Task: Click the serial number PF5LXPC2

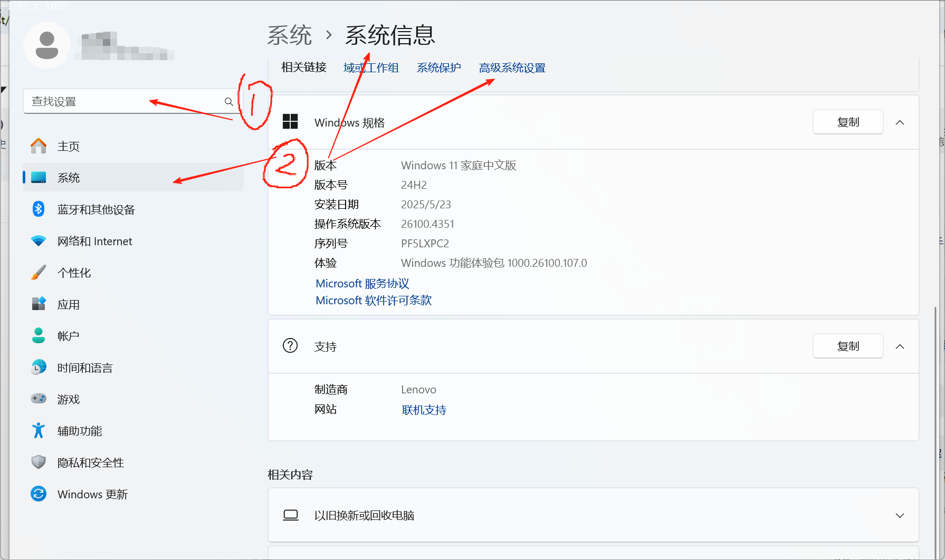Action: click(x=425, y=244)
